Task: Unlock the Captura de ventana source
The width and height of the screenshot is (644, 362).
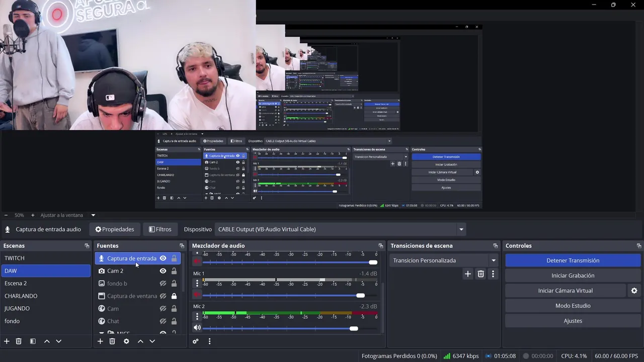Action: pyautogui.click(x=174, y=296)
